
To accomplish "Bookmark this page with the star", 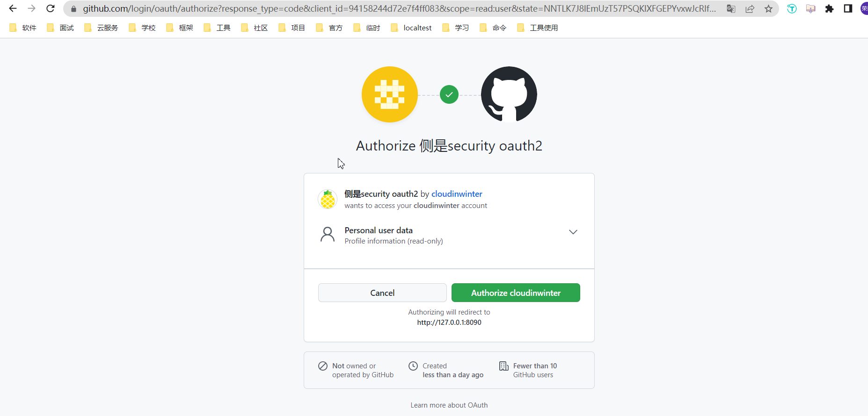I will (768, 8).
